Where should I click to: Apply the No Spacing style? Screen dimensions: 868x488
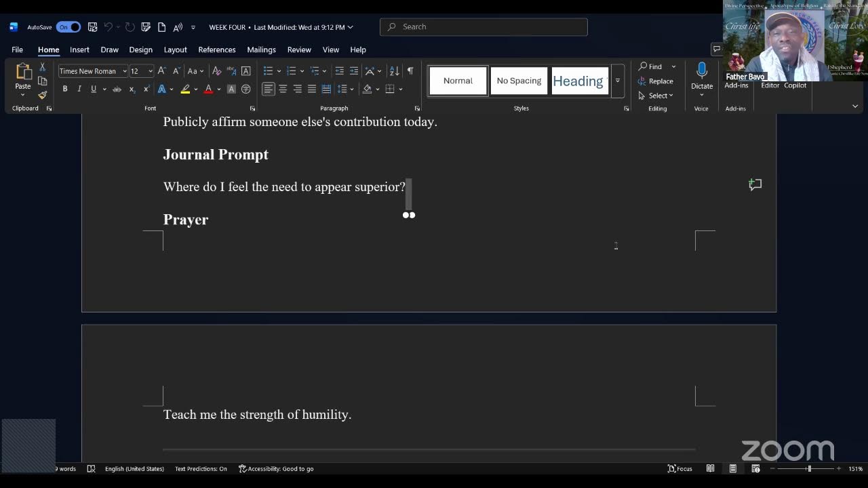[519, 81]
